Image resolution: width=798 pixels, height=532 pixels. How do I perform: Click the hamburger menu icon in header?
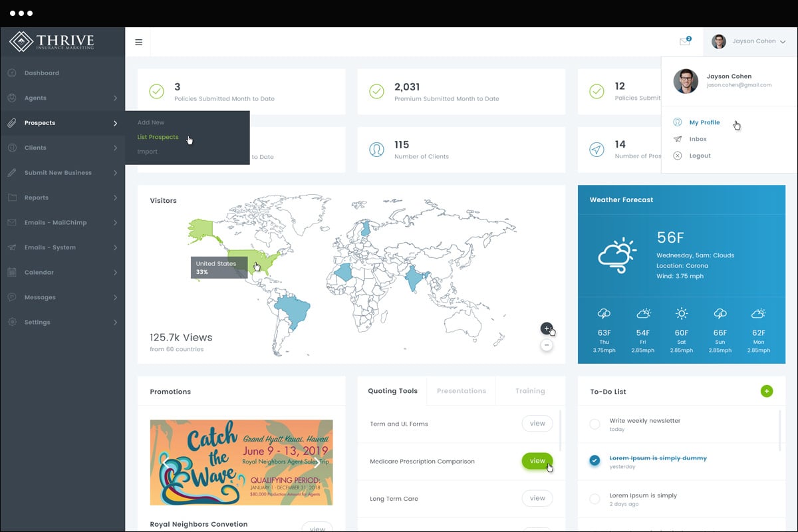click(x=138, y=42)
